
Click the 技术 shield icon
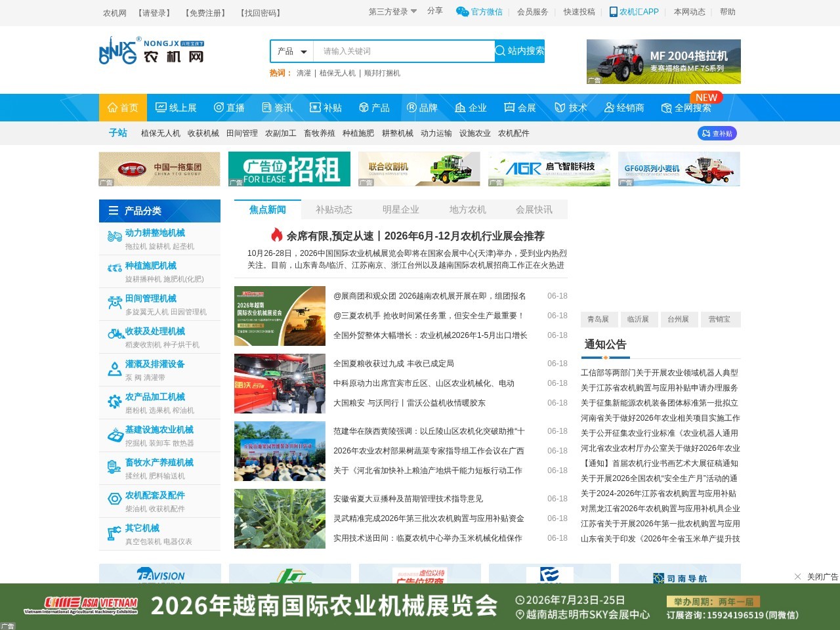[x=560, y=108]
